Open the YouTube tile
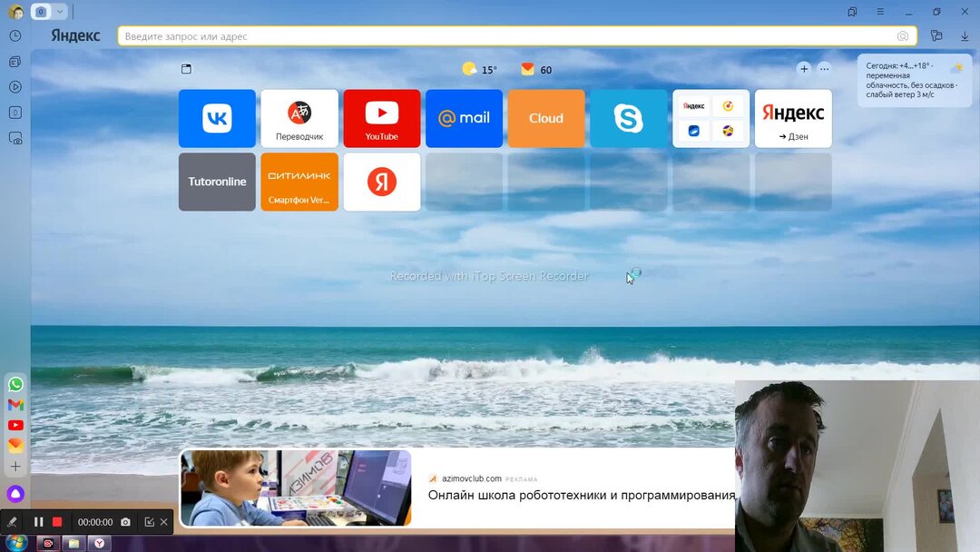 pyautogui.click(x=382, y=118)
